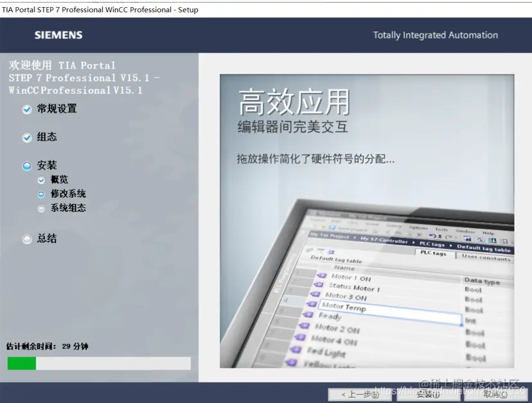
Task: Click the 总结 step indicator icon
Action: click(x=27, y=239)
